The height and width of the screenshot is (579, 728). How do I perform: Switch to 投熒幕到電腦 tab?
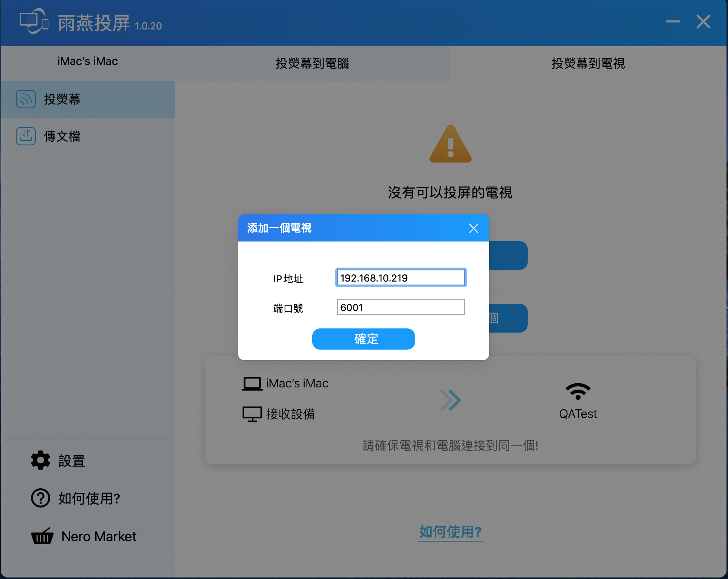point(312,63)
